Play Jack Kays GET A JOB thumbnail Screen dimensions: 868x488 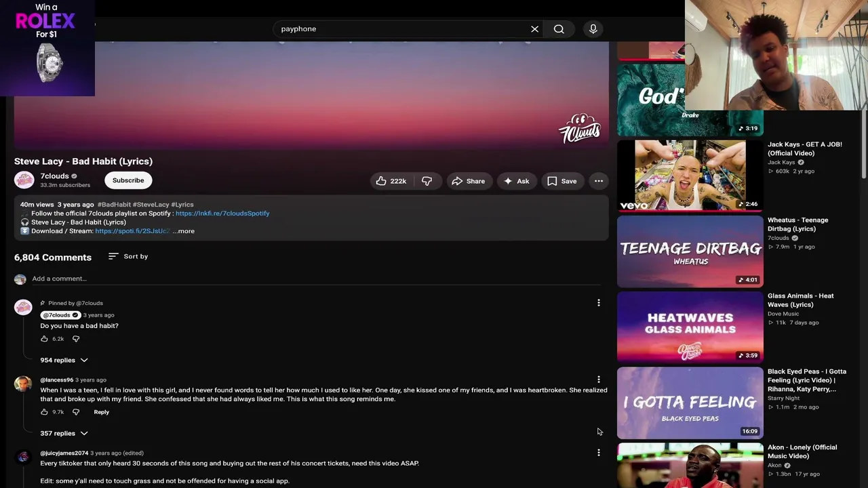pyautogui.click(x=690, y=176)
